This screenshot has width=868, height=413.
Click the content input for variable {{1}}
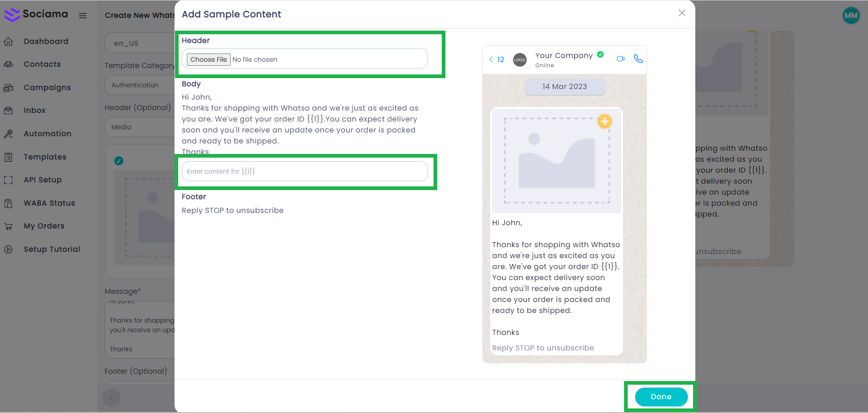305,171
